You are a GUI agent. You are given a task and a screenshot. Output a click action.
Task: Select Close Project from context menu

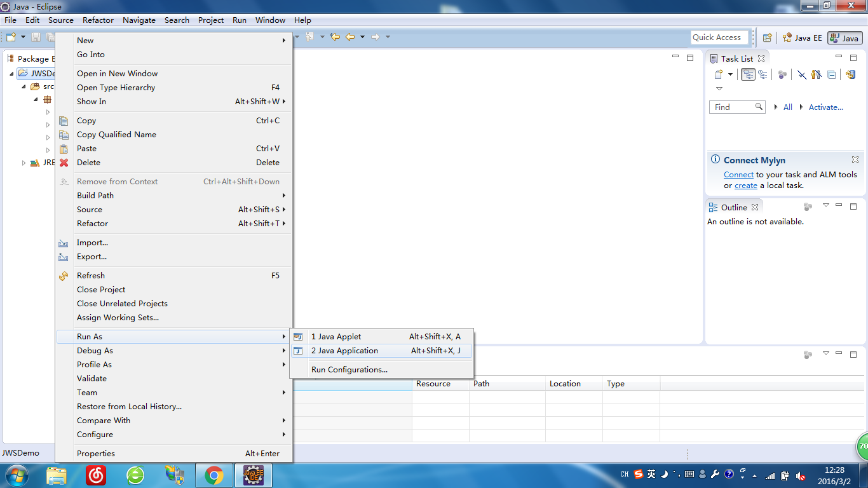[174, 290]
